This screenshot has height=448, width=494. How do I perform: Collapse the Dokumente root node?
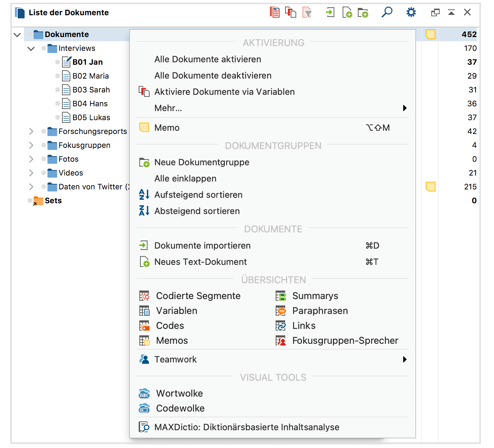click(x=17, y=35)
